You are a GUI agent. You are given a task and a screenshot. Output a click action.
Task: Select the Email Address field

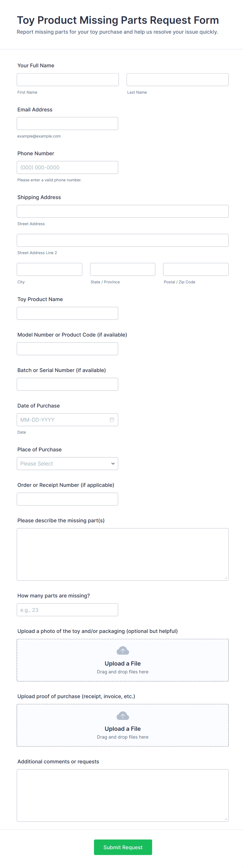coord(67,123)
